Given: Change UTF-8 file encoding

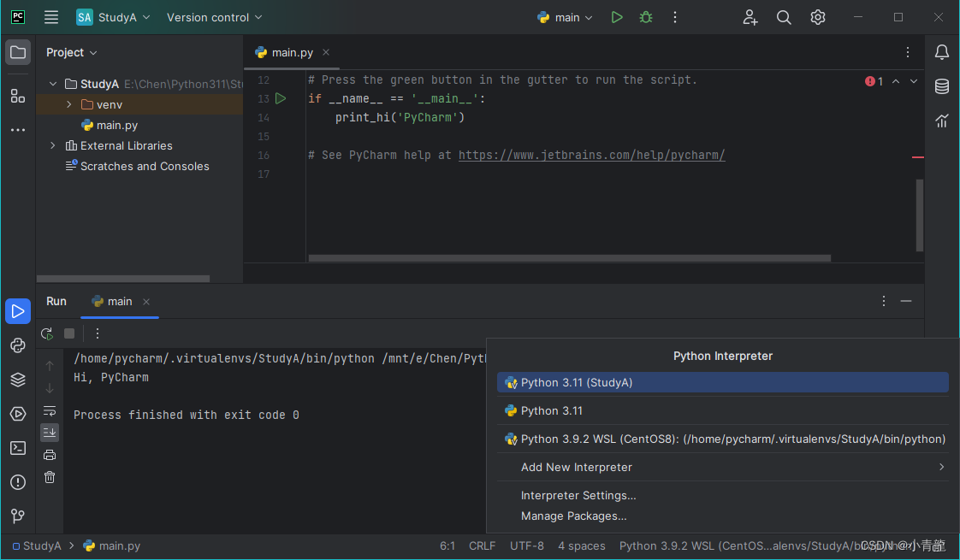Looking at the screenshot, I should click(527, 546).
